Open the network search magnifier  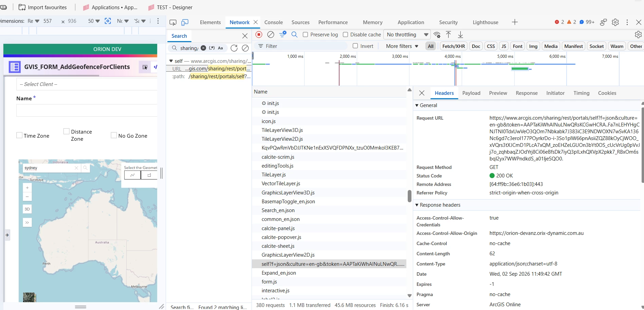tap(294, 34)
